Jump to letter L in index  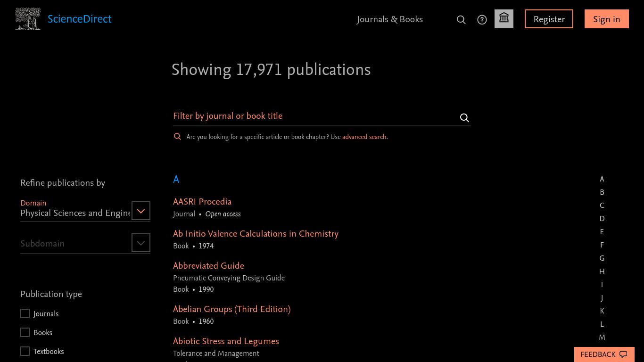tap(602, 324)
